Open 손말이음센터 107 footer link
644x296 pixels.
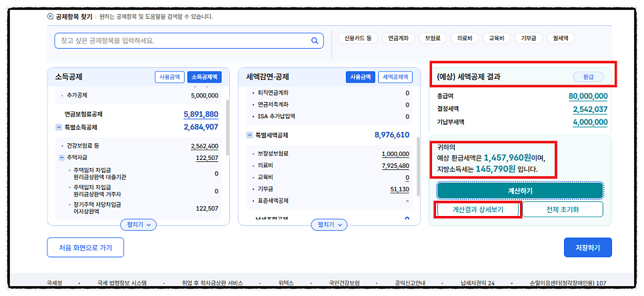568,283
